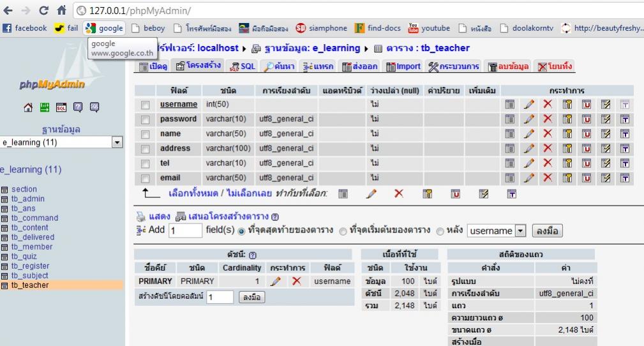Click ลงมือ button to add fields
The width and height of the screenshot is (644, 346).
pos(547,231)
